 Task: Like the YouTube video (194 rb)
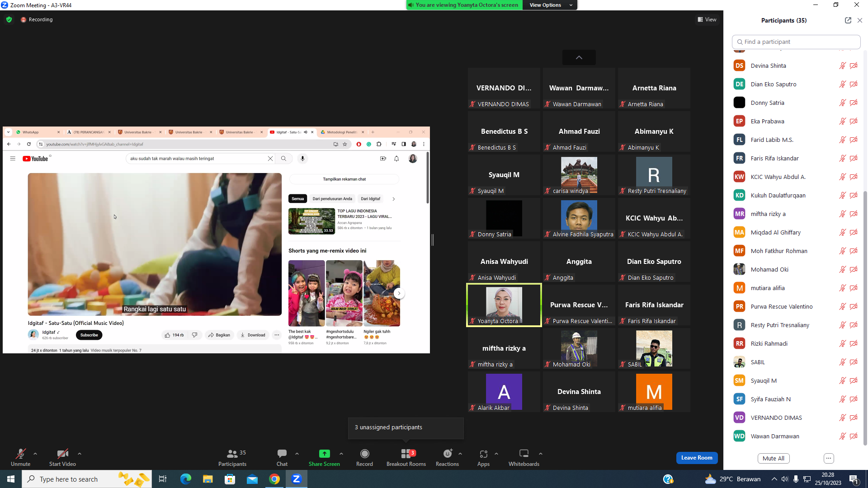(x=174, y=335)
